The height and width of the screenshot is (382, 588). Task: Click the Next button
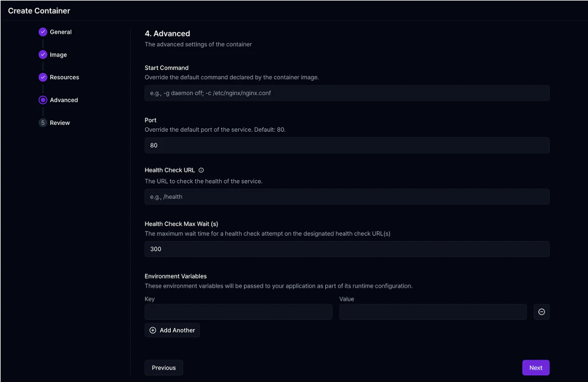535,367
